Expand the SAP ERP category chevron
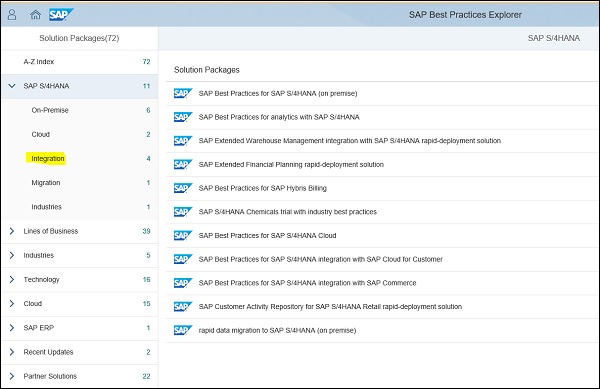600x389 pixels. pyautogui.click(x=12, y=328)
